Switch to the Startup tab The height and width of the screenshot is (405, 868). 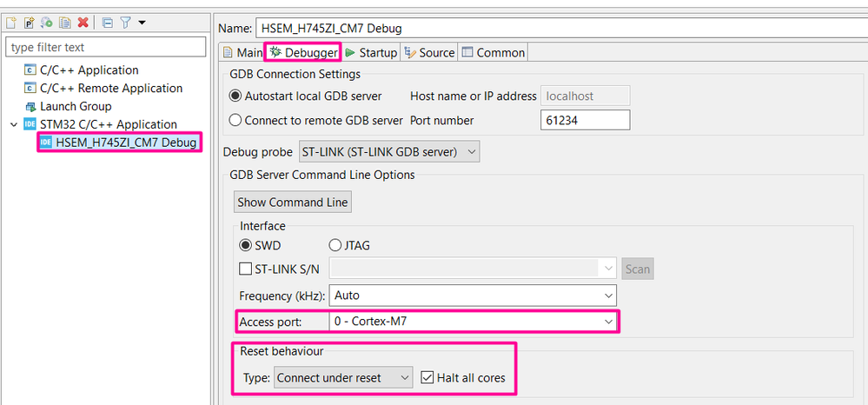point(371,53)
